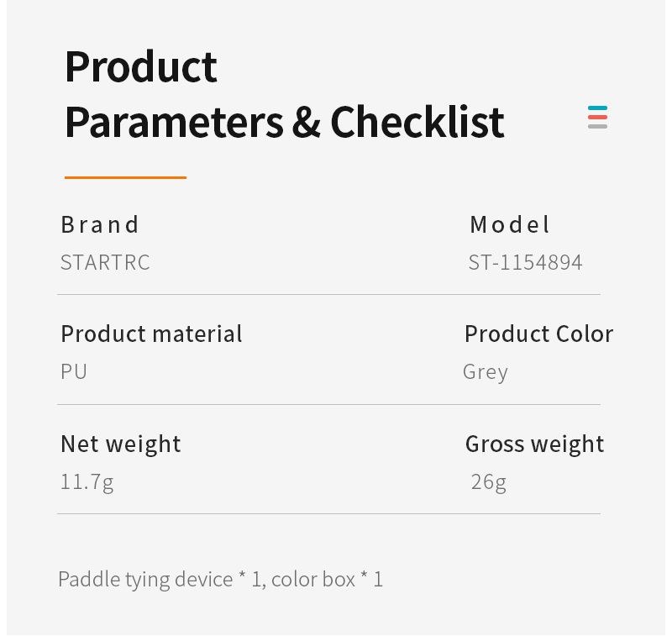Select the Net weight label
Viewport: 672px width, 636px height.
pyautogui.click(x=121, y=444)
